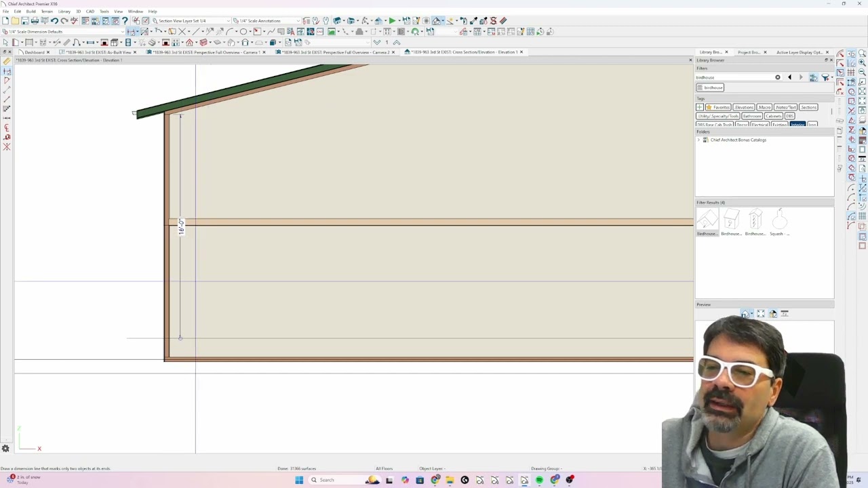Click the add tag plus button

coord(700,107)
